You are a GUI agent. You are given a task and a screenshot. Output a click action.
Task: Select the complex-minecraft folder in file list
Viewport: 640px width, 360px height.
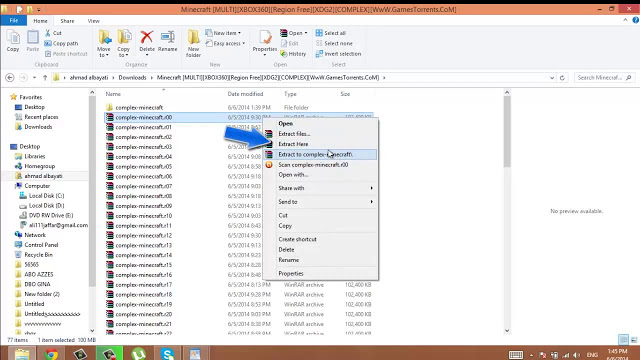139,107
